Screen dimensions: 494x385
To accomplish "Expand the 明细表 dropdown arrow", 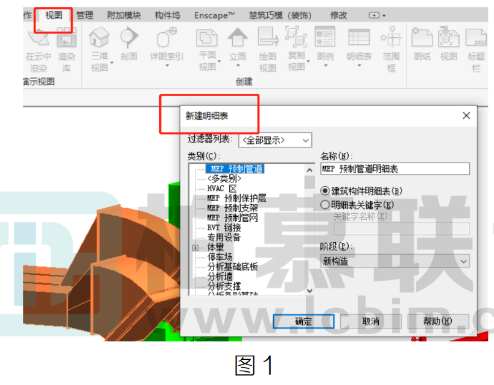I will click(359, 65).
